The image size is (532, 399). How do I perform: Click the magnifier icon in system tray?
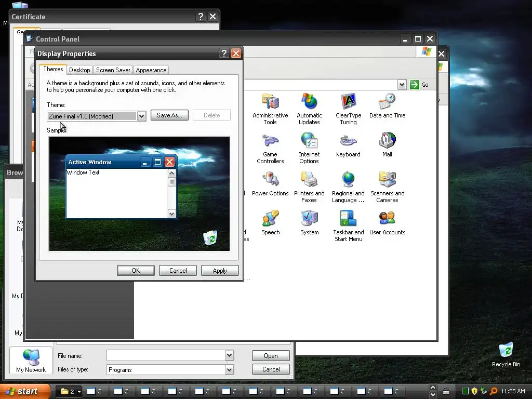coord(494,391)
